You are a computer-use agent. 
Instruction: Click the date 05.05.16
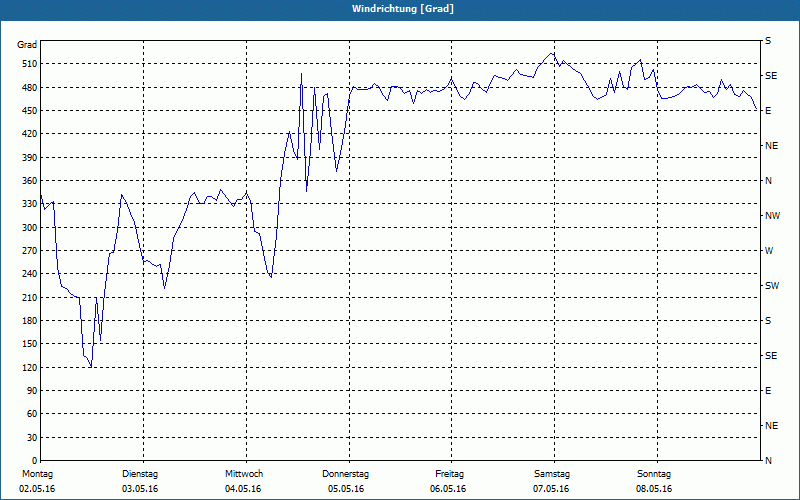tap(346, 489)
